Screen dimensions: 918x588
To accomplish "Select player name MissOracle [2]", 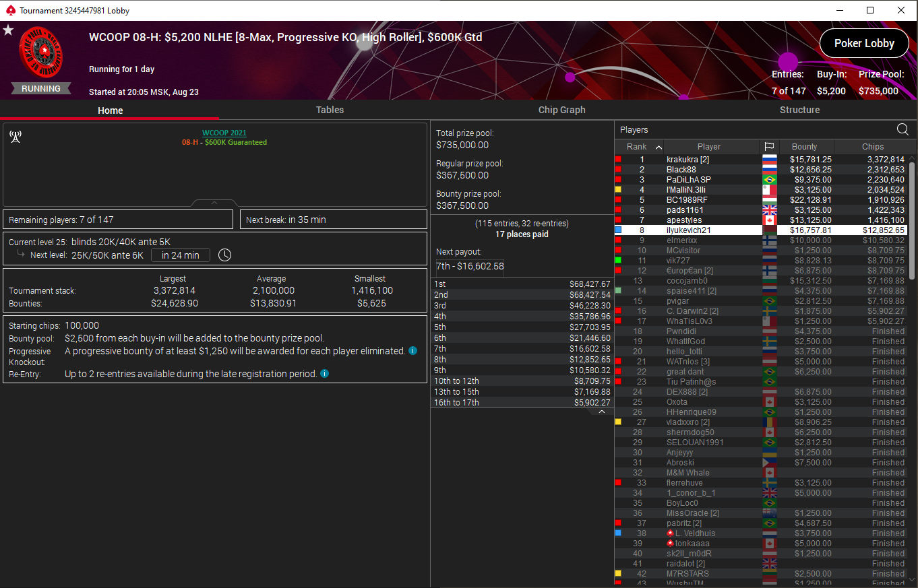I will [693, 513].
